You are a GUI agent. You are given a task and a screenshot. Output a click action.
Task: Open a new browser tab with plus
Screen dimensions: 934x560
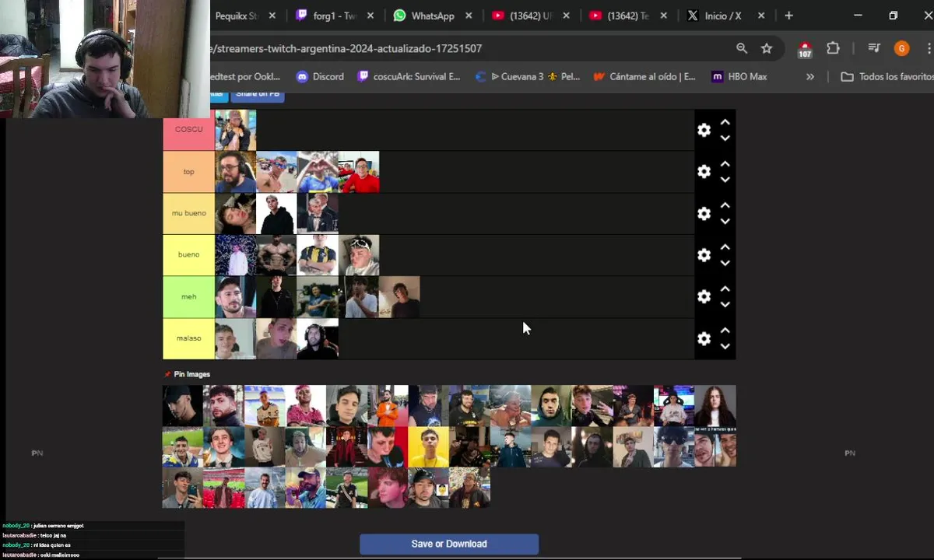coord(788,16)
